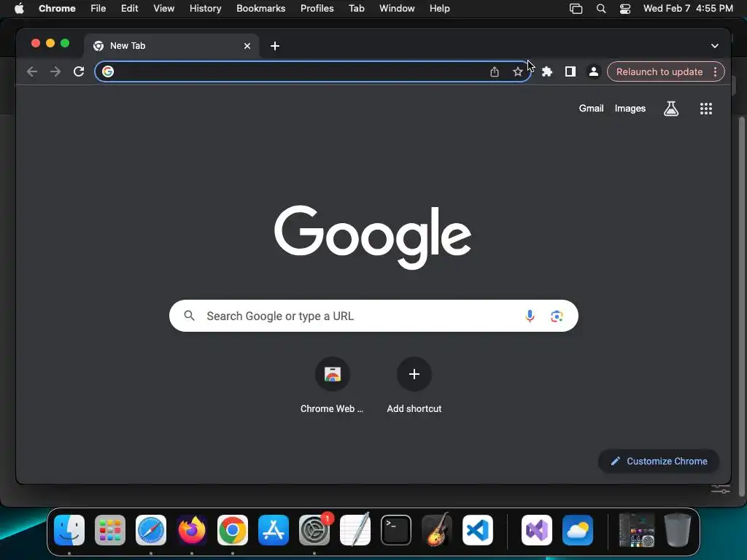747x560 pixels.
Task: Click the Customize Chrome button
Action: click(x=659, y=461)
